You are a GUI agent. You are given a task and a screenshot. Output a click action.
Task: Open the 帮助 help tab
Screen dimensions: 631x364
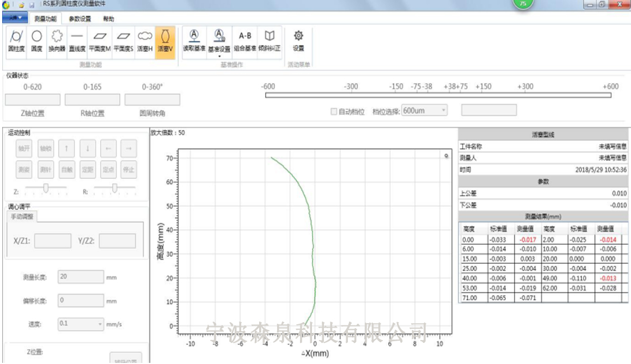(x=108, y=18)
